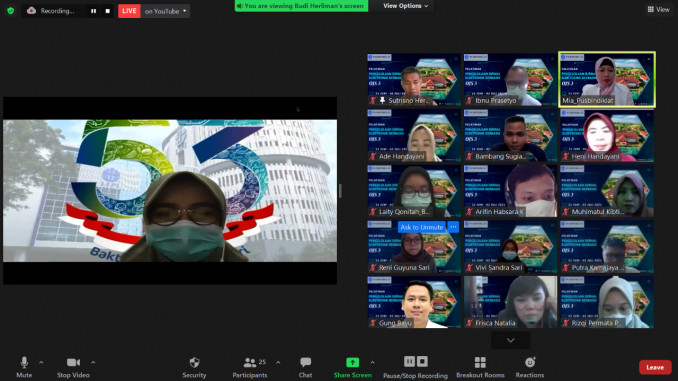Select Gung Bayu video tile
Screen dimensions: 678x381
point(414,302)
